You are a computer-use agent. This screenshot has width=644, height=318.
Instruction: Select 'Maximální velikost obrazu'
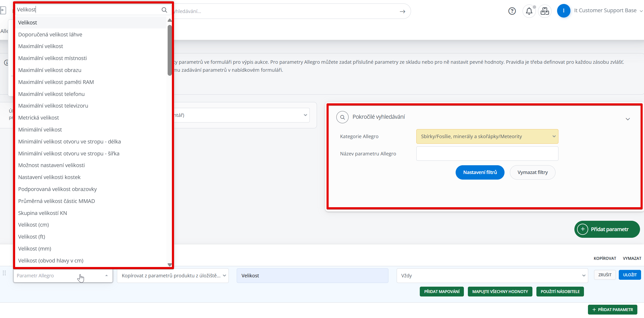tap(91, 70)
